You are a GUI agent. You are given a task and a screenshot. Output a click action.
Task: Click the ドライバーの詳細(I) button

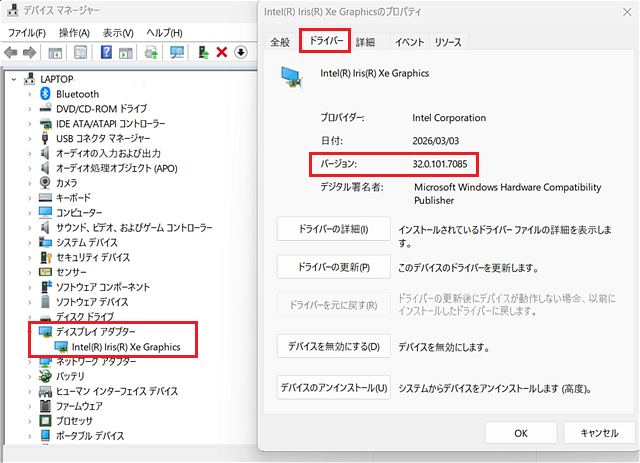333,229
